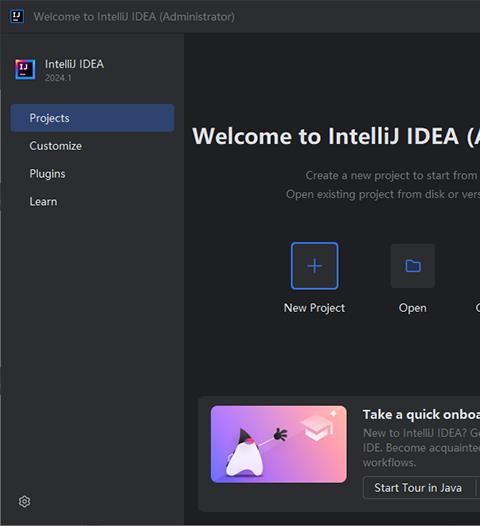The image size is (480, 526).
Task: Select the Projects tab
Action: point(92,118)
